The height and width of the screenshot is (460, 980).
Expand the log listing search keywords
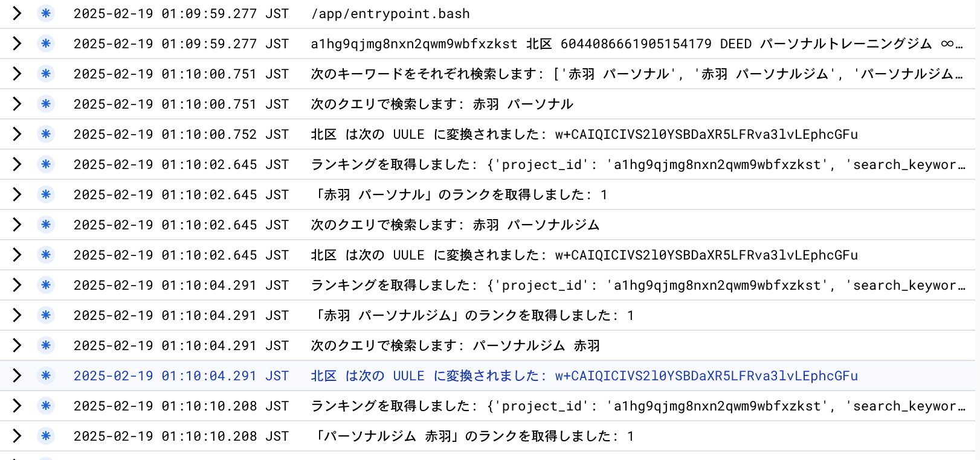pos(16,74)
